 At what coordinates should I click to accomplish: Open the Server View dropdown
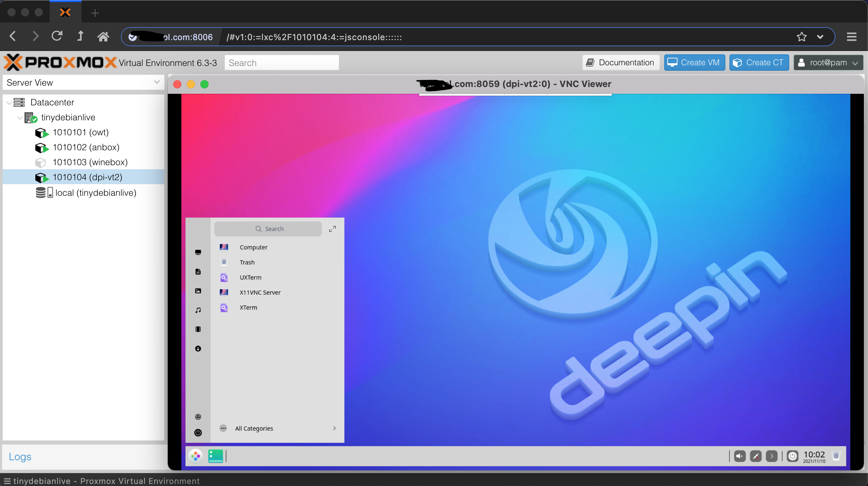click(x=157, y=82)
